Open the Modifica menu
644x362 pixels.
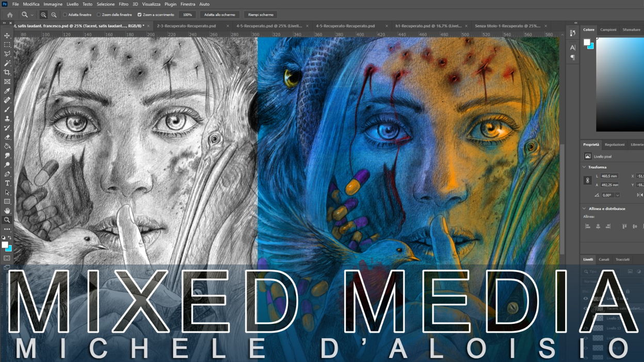coord(31,4)
